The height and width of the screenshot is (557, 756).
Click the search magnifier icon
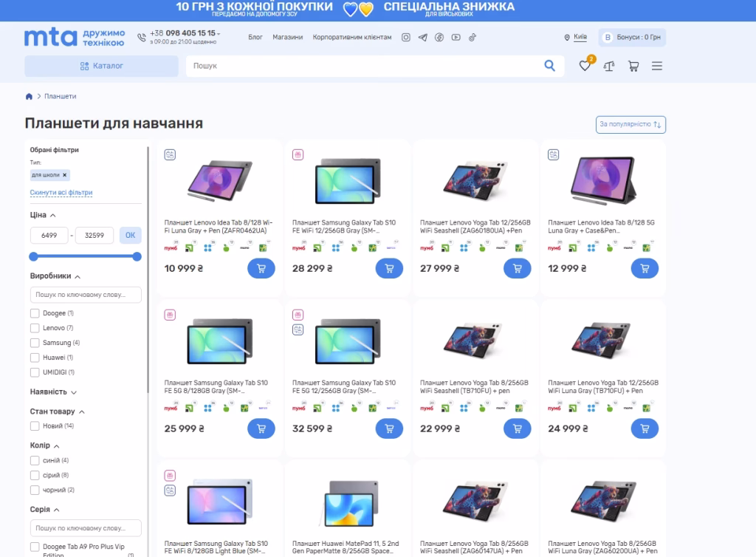click(549, 66)
